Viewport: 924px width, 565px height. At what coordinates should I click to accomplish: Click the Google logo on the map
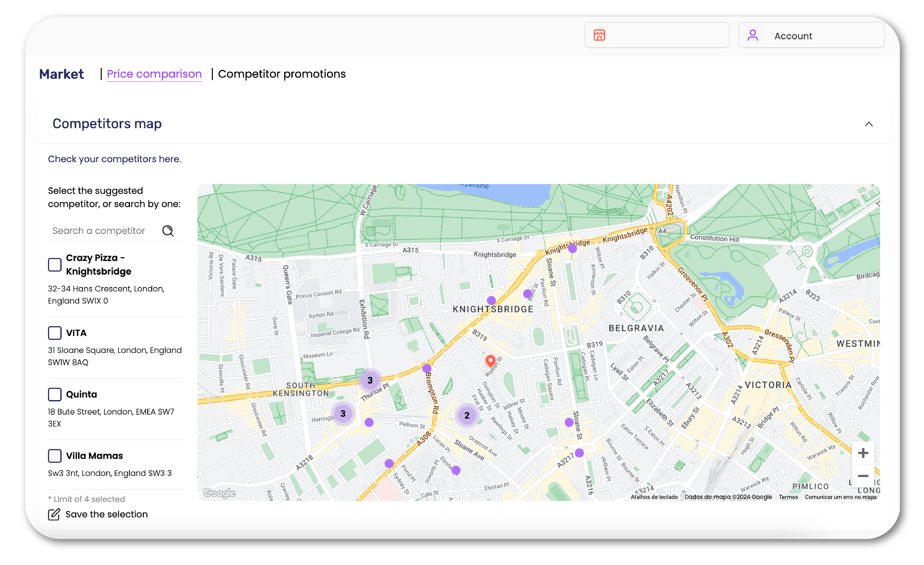pos(219,493)
